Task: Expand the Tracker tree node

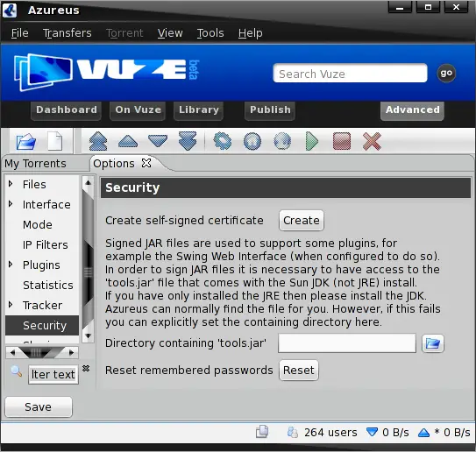Action: [11, 304]
